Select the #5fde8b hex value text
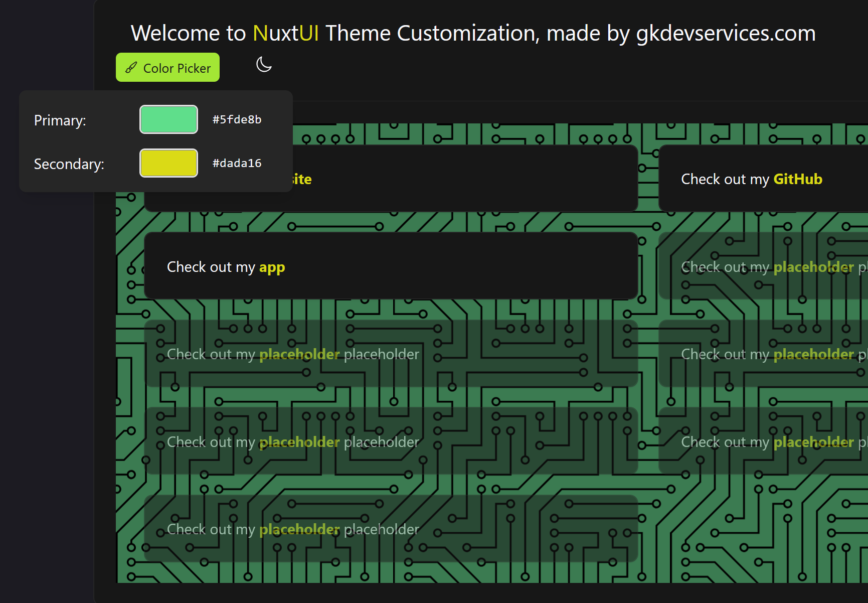 click(237, 119)
